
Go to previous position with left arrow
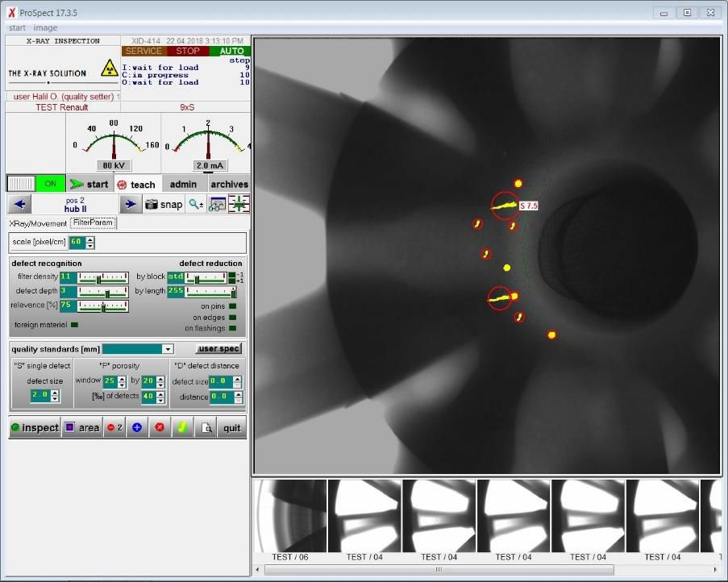(19, 205)
